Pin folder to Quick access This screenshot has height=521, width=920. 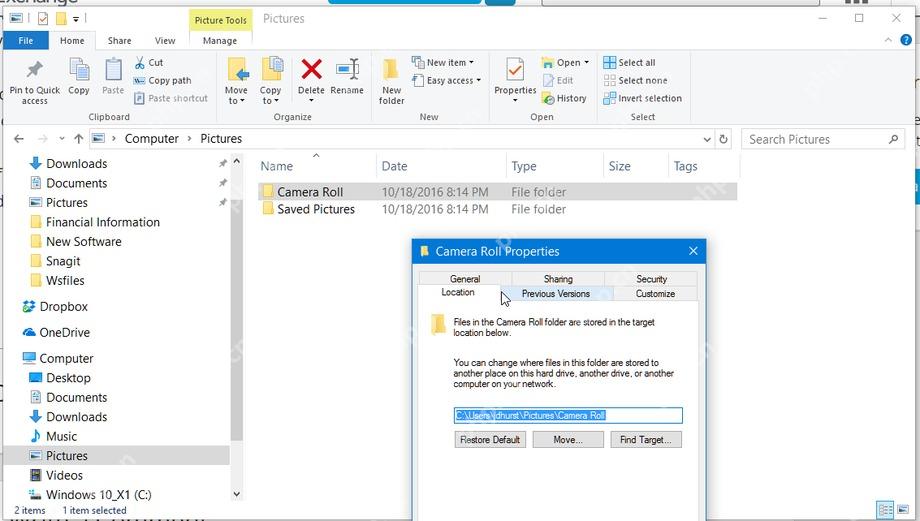point(35,82)
